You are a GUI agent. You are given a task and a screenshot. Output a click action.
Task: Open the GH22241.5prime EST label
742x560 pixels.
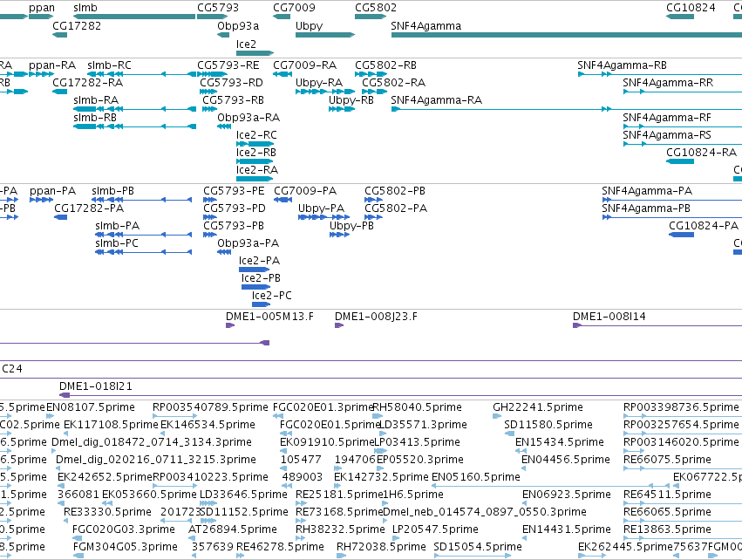coord(538,407)
